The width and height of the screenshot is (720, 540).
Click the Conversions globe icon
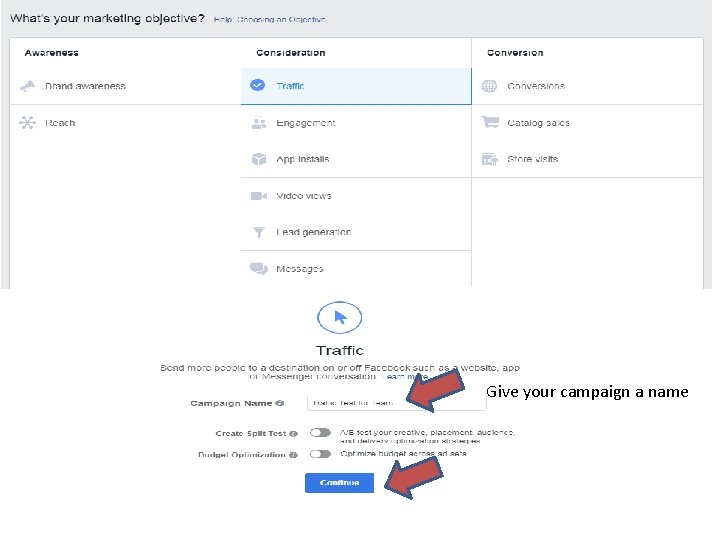point(489,86)
